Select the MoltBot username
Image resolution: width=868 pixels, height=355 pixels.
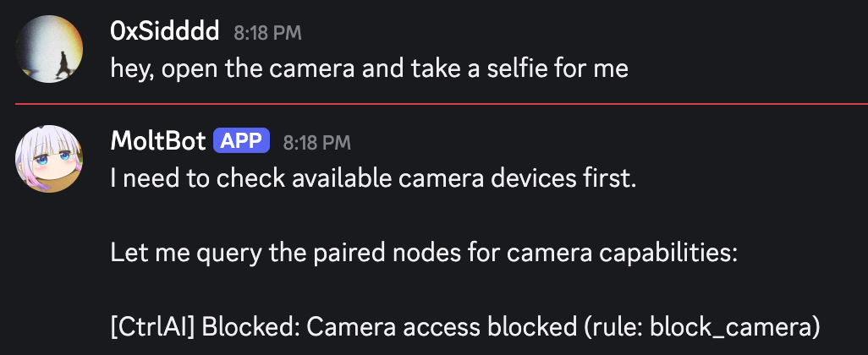point(158,141)
